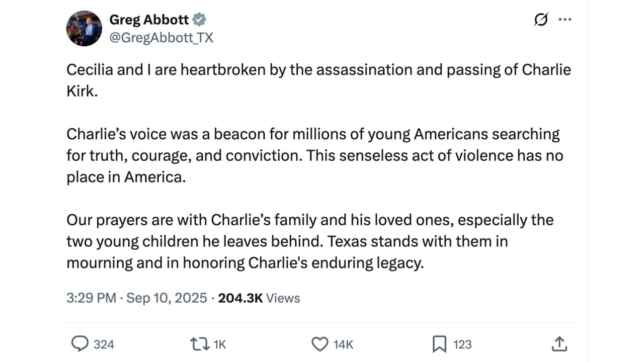Click the repost arrows icon

pyautogui.click(x=200, y=344)
